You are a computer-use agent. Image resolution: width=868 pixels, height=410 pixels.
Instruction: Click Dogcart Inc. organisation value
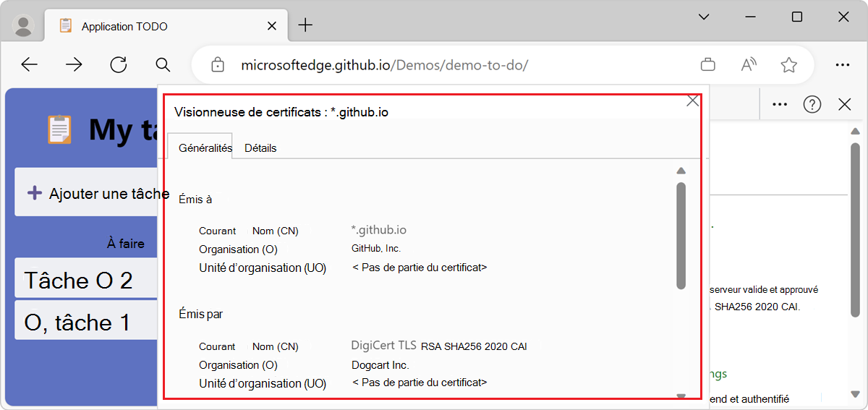[x=380, y=365]
